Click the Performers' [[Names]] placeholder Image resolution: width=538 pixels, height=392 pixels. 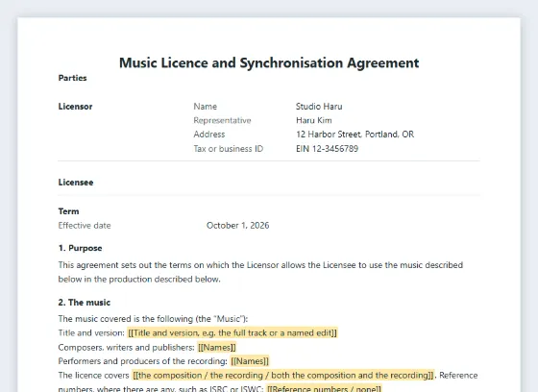pos(250,361)
